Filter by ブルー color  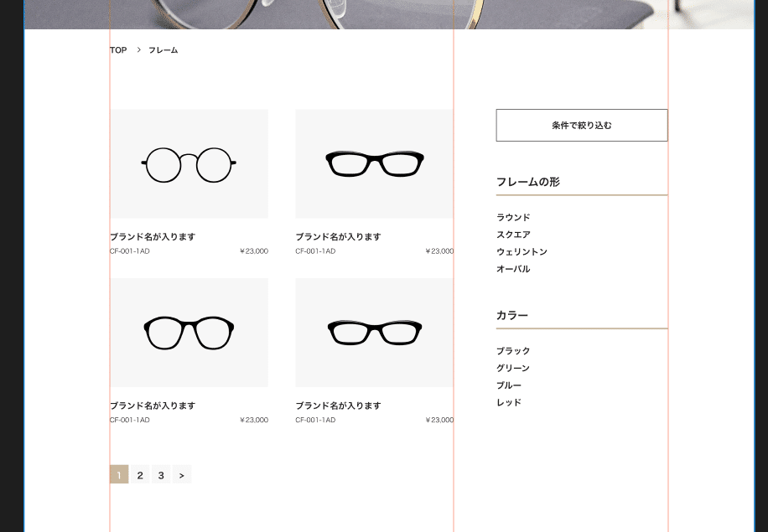(x=509, y=385)
